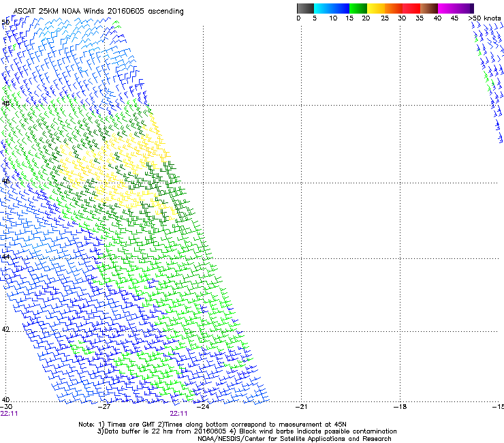Select the red 30-35 knots color bar segment
The height and width of the screenshot is (443, 504).
[x=411, y=8]
